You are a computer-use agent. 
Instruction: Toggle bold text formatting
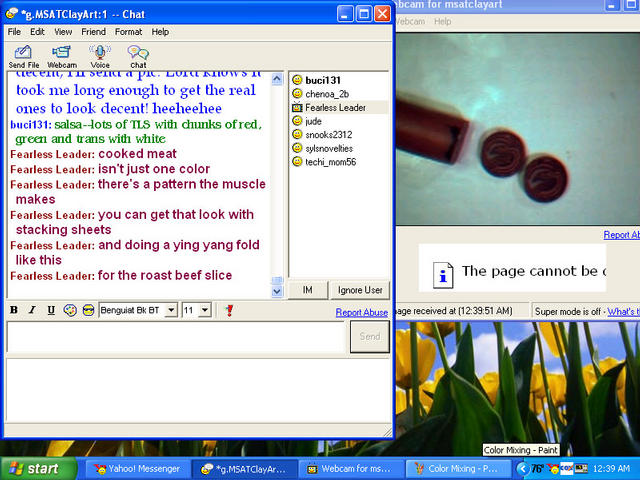pyautogui.click(x=14, y=310)
